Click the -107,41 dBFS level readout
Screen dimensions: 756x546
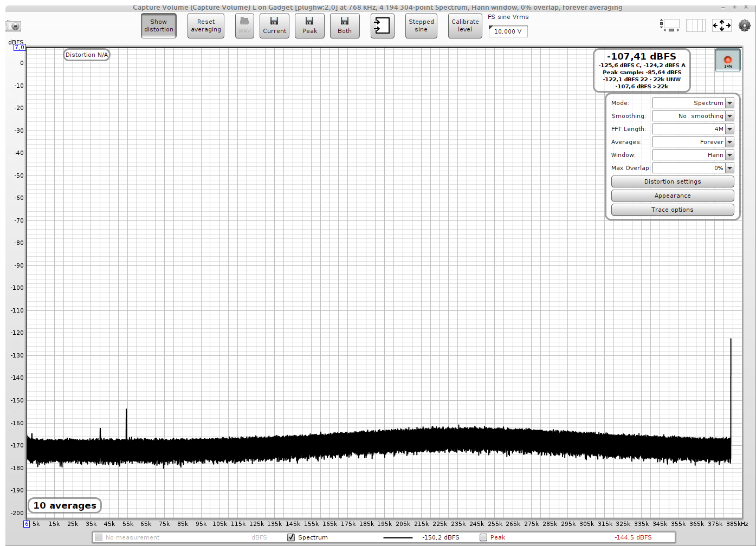tap(642, 56)
